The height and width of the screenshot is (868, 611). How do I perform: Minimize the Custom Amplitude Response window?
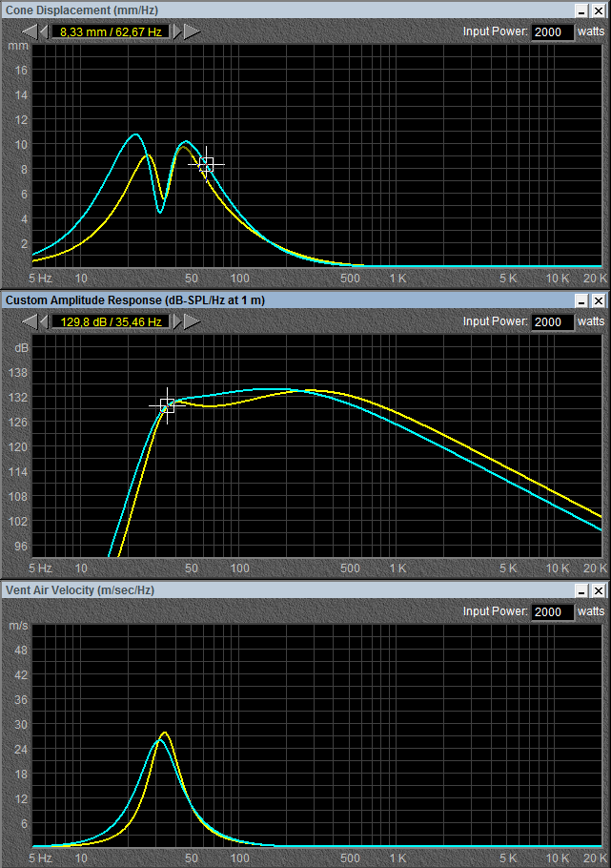click(x=581, y=300)
